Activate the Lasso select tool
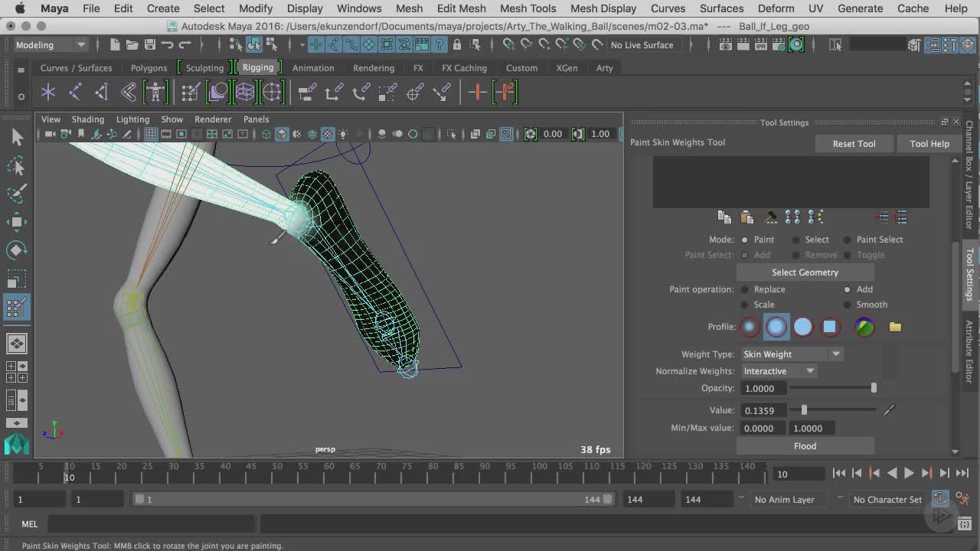980x551 pixels. pyautogui.click(x=17, y=165)
